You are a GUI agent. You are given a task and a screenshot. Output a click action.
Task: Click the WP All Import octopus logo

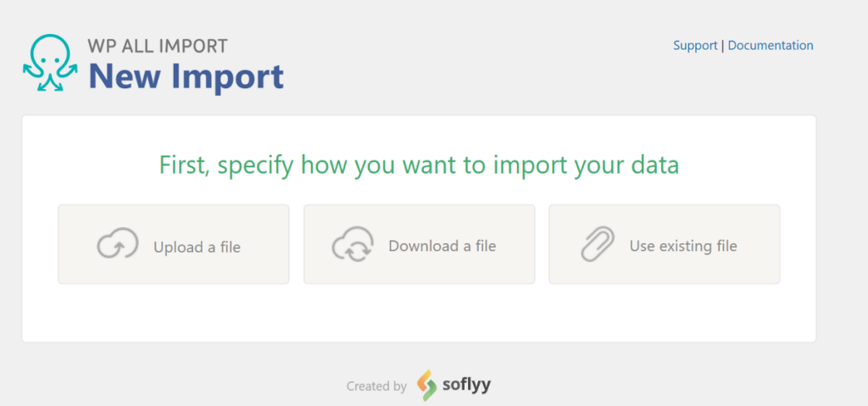point(51,64)
